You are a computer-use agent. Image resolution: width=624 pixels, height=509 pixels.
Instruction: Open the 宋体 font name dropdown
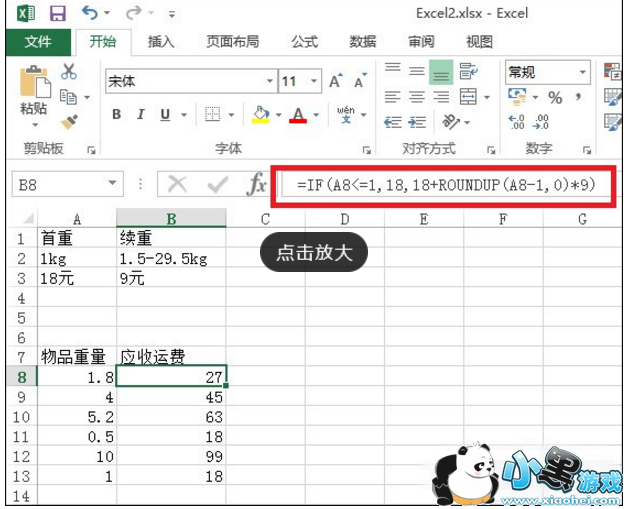click(269, 81)
